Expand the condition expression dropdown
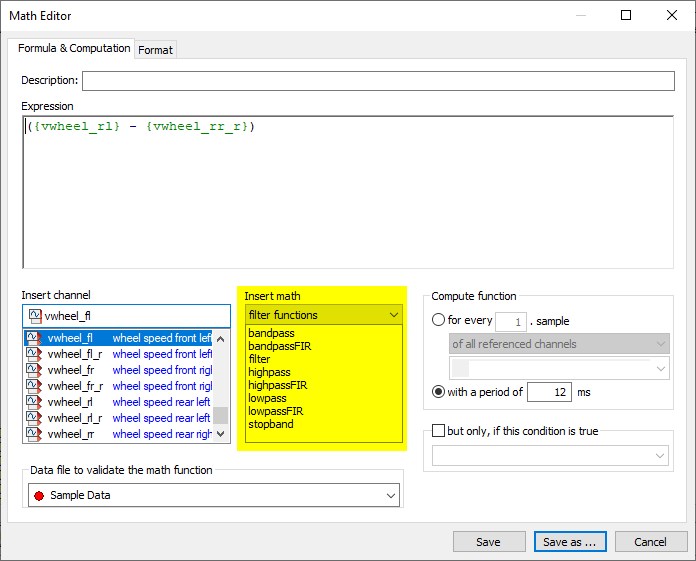Image resolution: width=696 pixels, height=561 pixels. (x=550, y=456)
